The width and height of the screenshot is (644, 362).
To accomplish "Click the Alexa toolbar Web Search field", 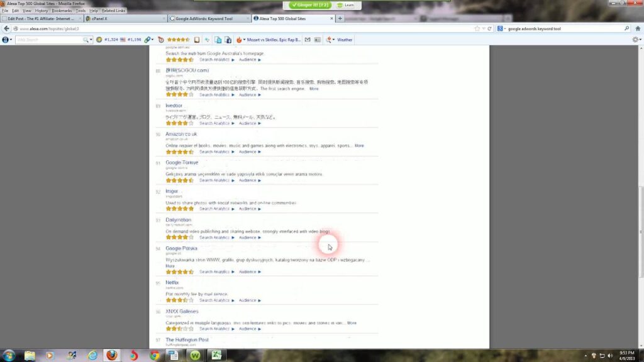I will coord(49,40).
